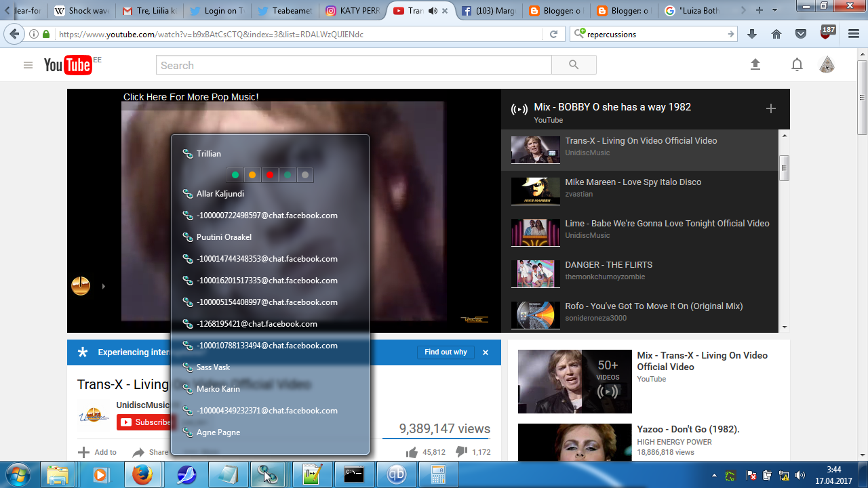Open the 'Click Here For More Pop Music!' annotation
This screenshot has height=488, width=868.
coord(191,97)
